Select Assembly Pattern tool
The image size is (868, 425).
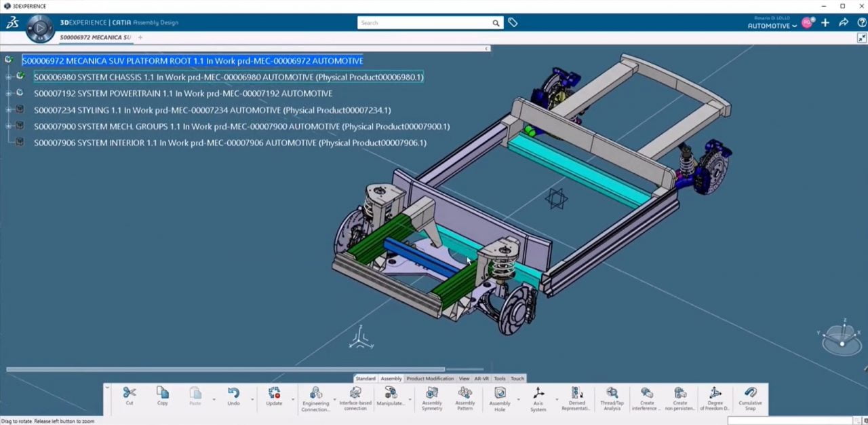coord(465,392)
